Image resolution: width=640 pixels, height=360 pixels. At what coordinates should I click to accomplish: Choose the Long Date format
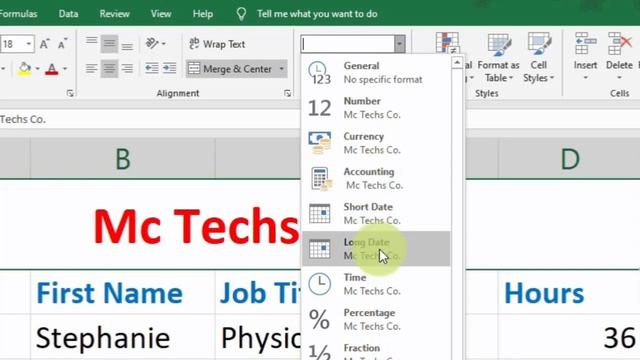pos(376,249)
